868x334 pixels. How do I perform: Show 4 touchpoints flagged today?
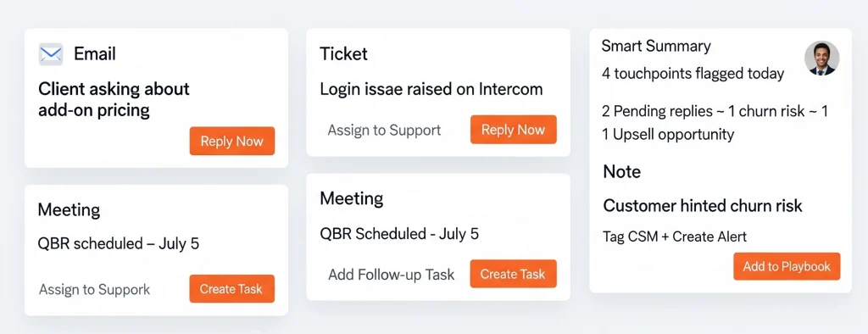[693, 73]
